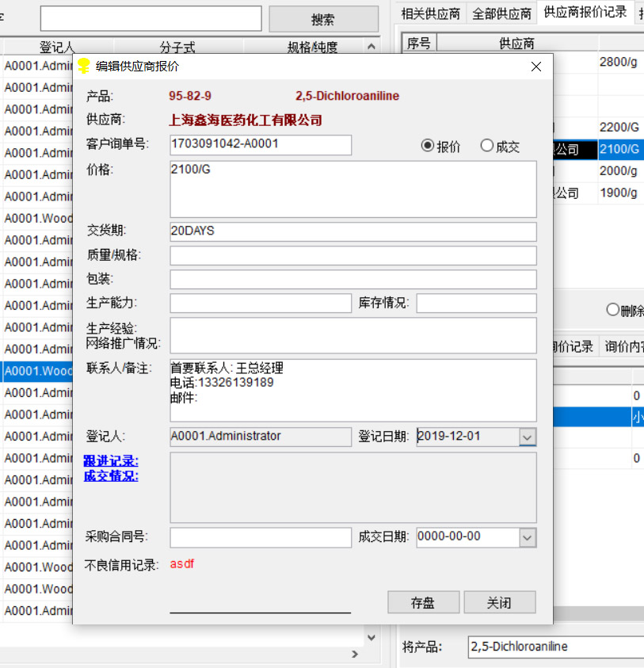Image resolution: width=644 pixels, height=668 pixels.
Task: Expand the 成交日期 date dropdown
Action: point(528,537)
